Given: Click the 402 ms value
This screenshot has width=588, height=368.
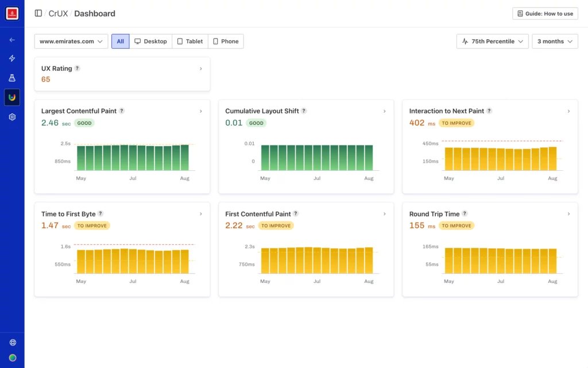Looking at the screenshot, I should [422, 123].
